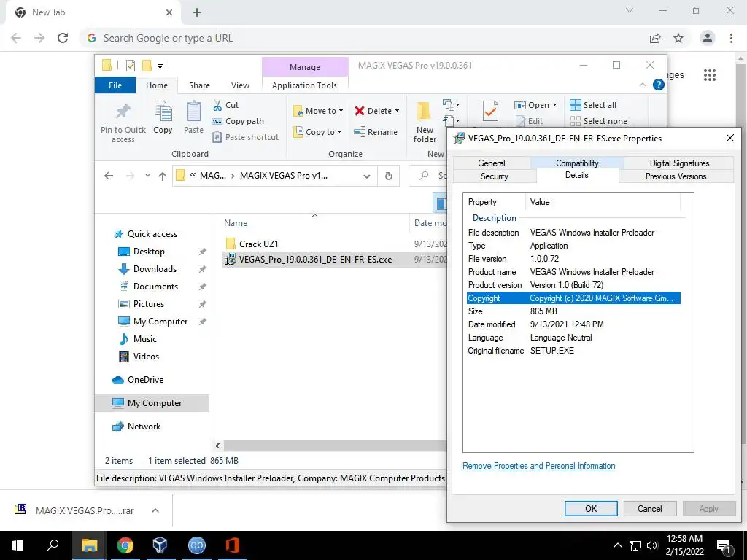Open Downloads in Quick access
This screenshot has height=560, width=747.
[155, 269]
